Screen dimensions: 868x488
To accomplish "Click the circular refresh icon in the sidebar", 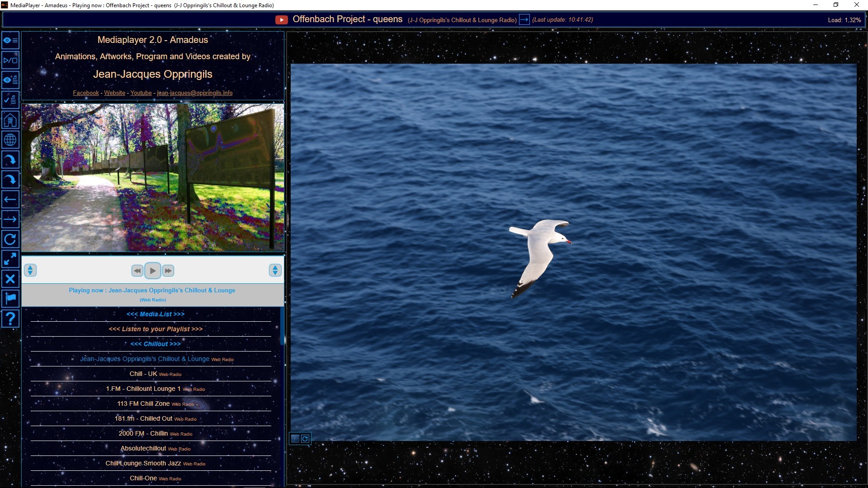I will 10,239.
